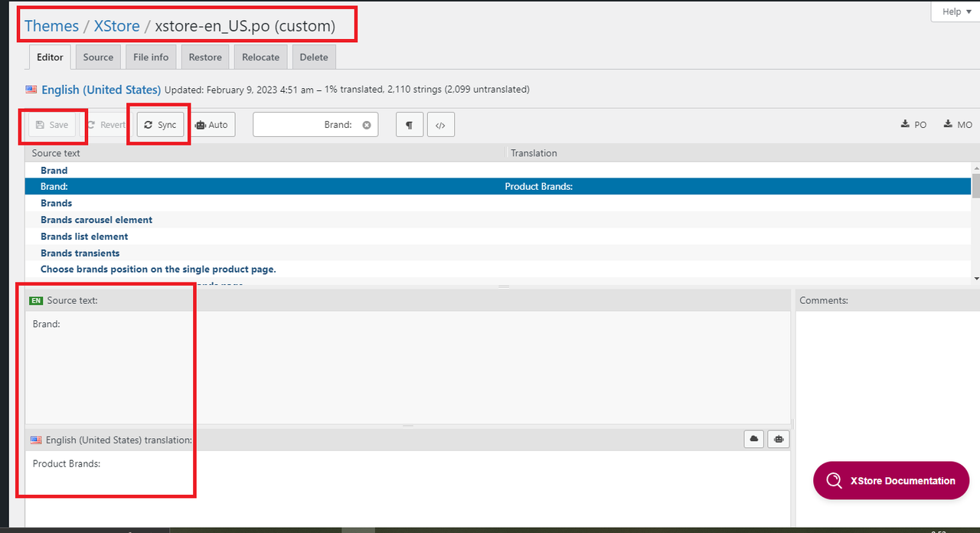Select 'Choose brands position on the single product page.' row
The height and width of the screenshot is (533, 980).
(498, 270)
